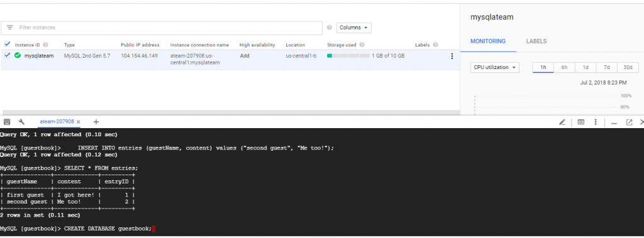Click the Public IP address 104.154.46.149
Viewport: 644px width, 238px height.
[139, 56]
